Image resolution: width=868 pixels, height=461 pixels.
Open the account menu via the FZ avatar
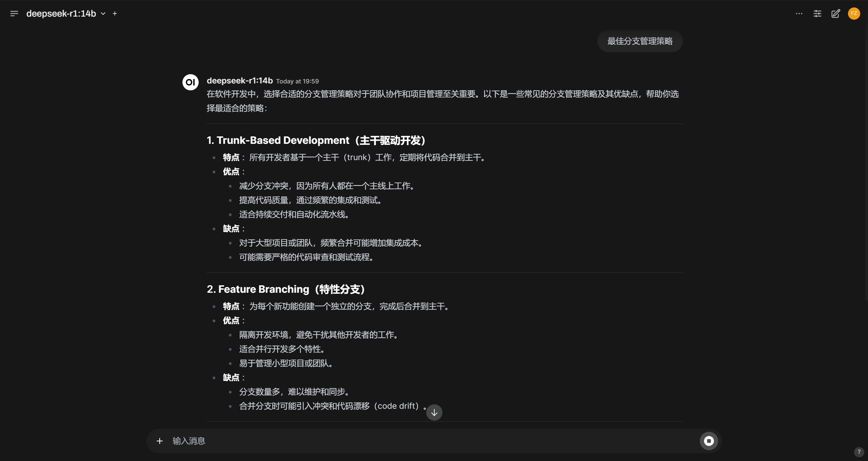click(x=854, y=14)
